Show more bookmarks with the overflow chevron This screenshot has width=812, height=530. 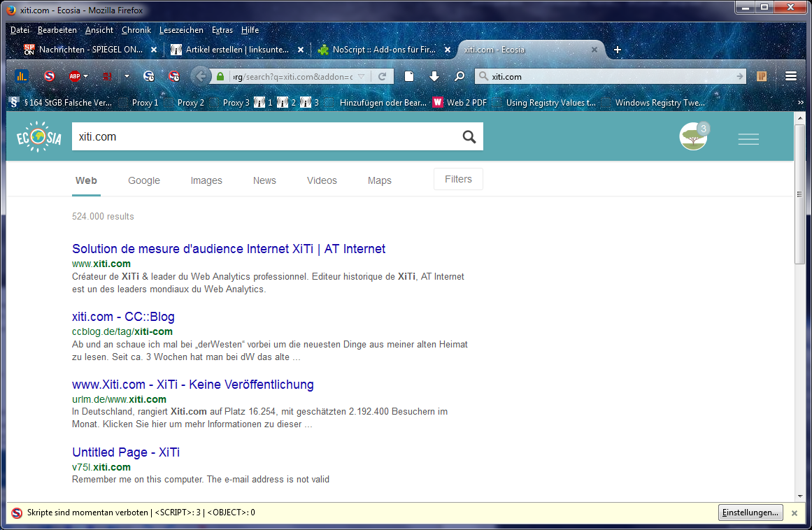tap(800, 103)
